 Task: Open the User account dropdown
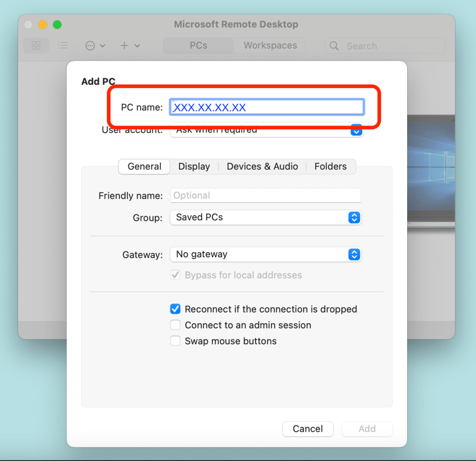266,130
